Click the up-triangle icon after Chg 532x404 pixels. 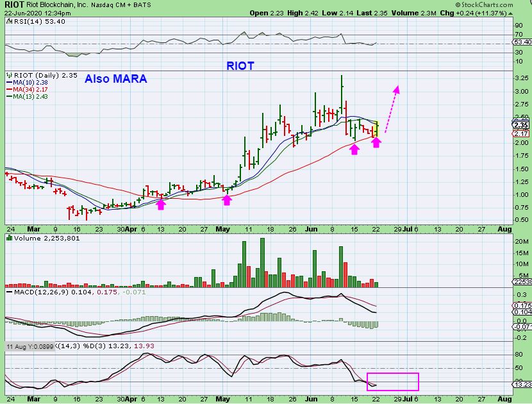[511, 13]
